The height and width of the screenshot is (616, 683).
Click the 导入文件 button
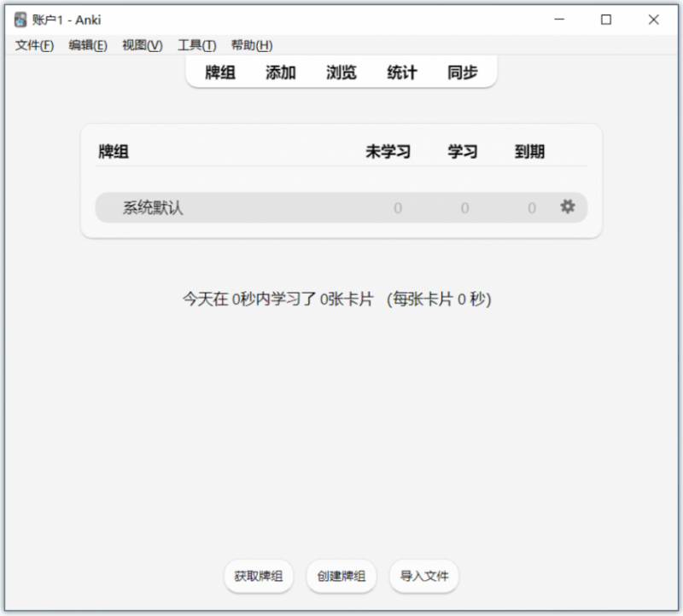click(x=424, y=576)
